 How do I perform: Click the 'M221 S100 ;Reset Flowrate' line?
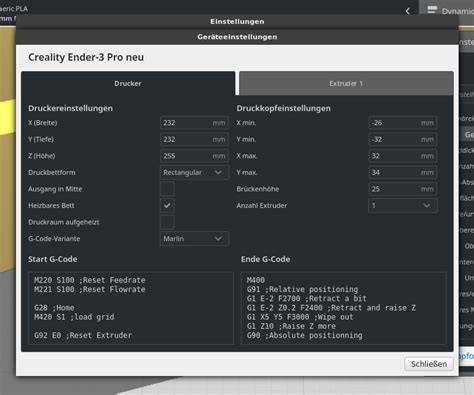click(x=90, y=289)
